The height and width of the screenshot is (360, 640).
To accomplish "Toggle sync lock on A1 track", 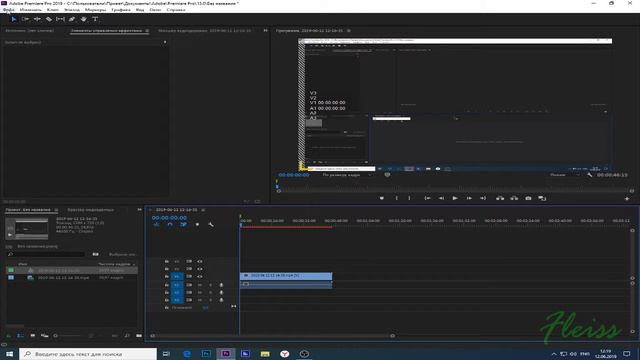I will tap(189, 285).
